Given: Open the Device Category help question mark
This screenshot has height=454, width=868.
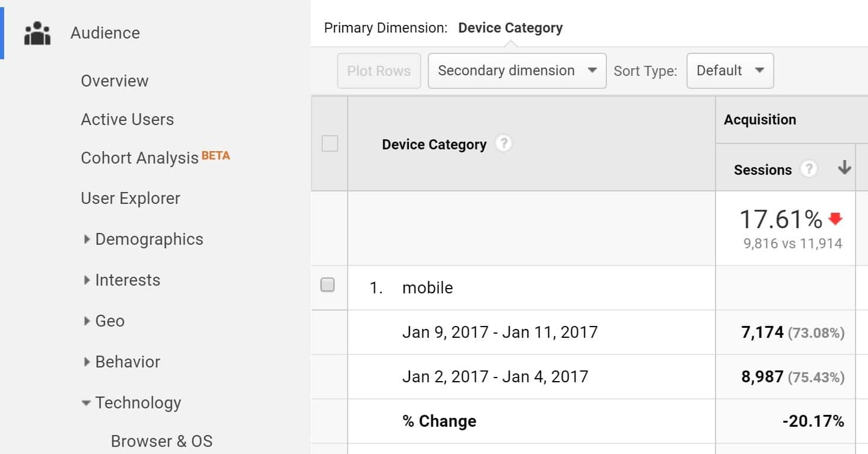Looking at the screenshot, I should coord(503,143).
